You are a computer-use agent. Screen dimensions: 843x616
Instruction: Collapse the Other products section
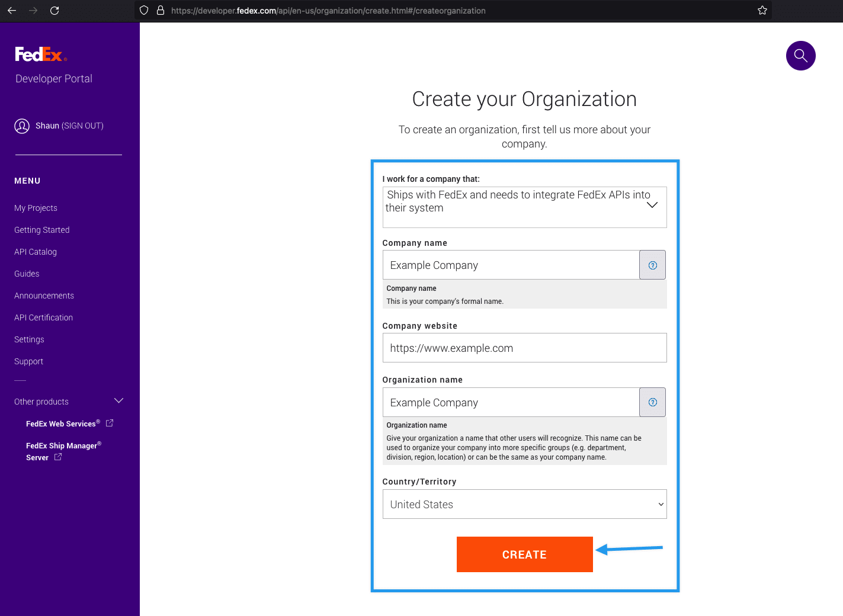click(x=118, y=401)
